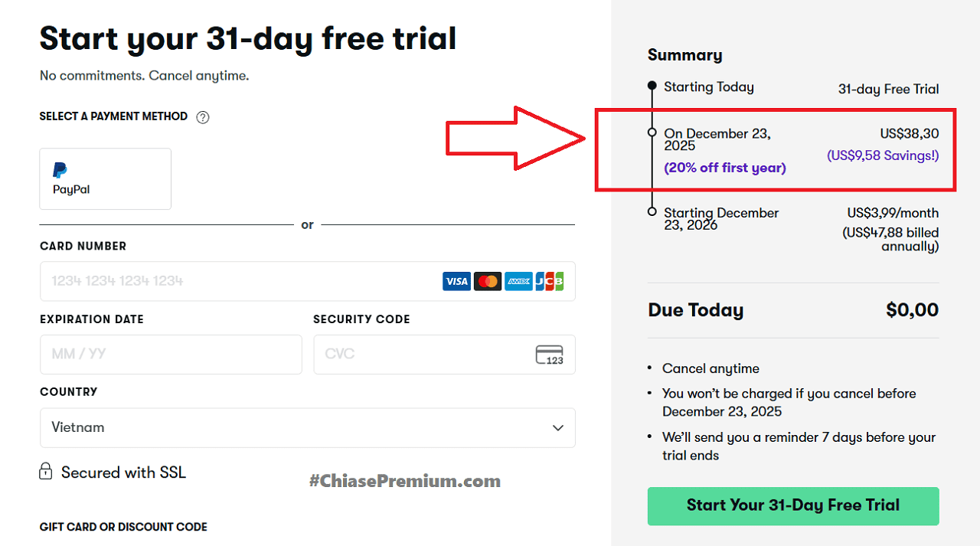Click the payment method help question-mark icon
The image size is (980, 546).
click(x=203, y=117)
